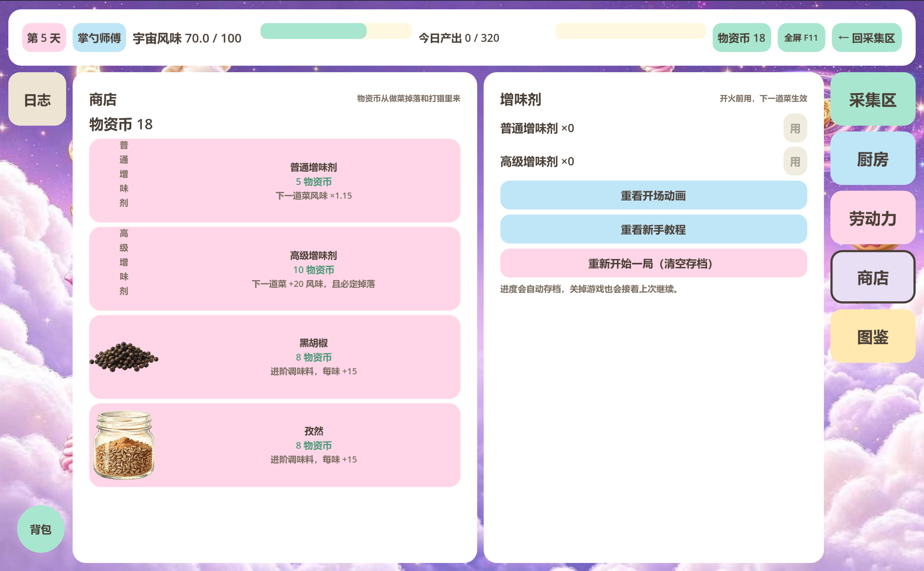Image resolution: width=924 pixels, height=571 pixels.
Task: Open the 劳动力 tab
Action: click(x=873, y=218)
